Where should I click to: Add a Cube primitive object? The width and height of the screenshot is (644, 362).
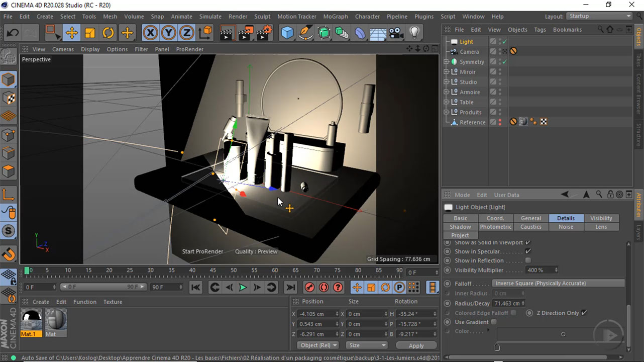click(287, 33)
